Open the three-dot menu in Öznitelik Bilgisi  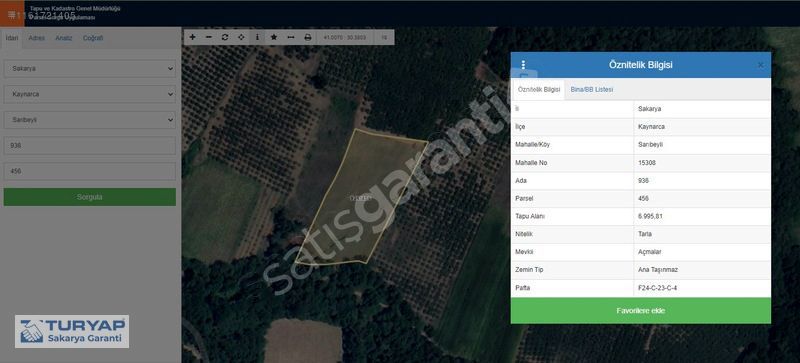[x=523, y=65]
